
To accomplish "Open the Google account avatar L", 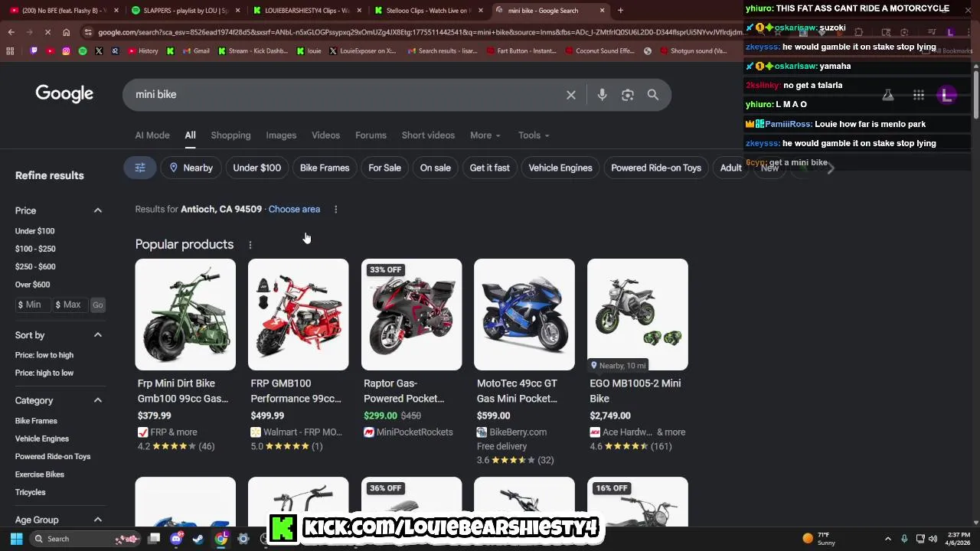I will [947, 95].
